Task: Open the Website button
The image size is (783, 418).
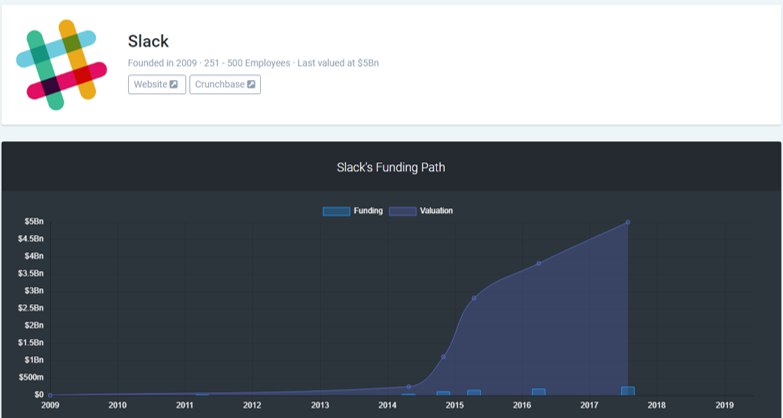Action: coord(157,84)
